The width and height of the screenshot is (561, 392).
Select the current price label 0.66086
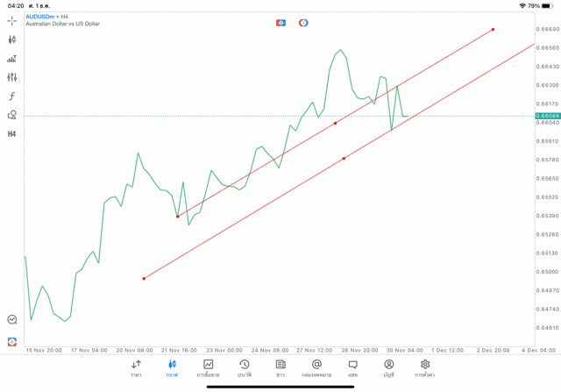tap(546, 116)
